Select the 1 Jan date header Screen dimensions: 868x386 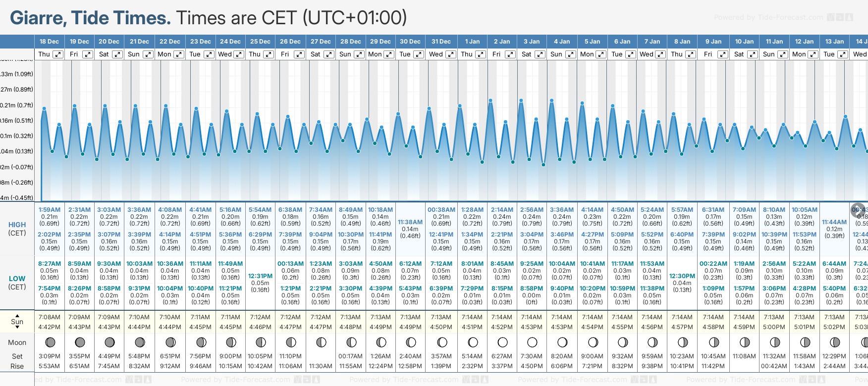472,42
